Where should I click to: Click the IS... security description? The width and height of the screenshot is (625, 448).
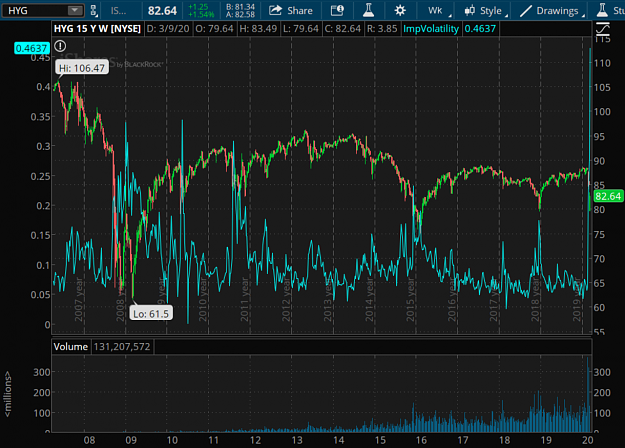point(118,11)
